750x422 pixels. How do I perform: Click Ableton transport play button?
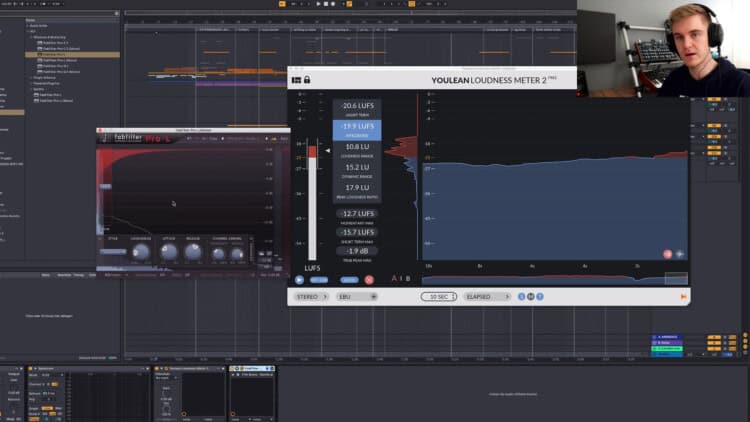[319, 4]
